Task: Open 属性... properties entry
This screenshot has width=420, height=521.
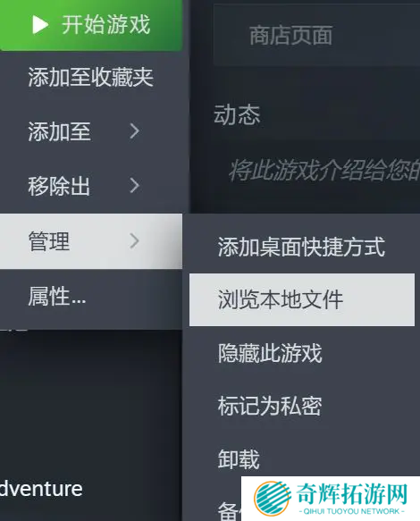Action: 91,297
